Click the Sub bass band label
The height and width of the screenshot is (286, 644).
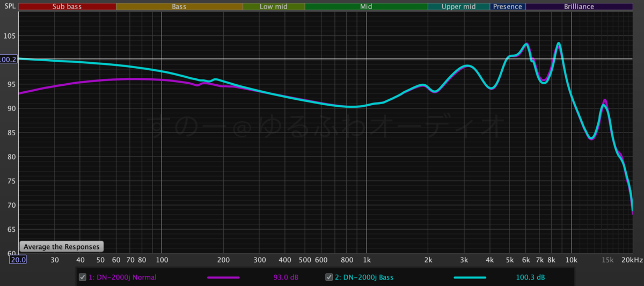[x=67, y=7]
